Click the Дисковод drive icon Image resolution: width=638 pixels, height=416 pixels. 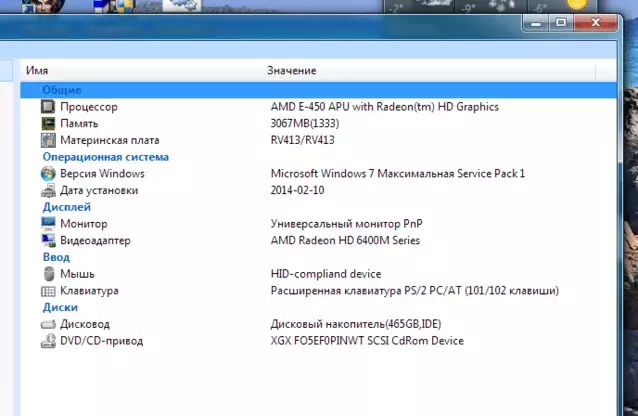tap(48, 324)
